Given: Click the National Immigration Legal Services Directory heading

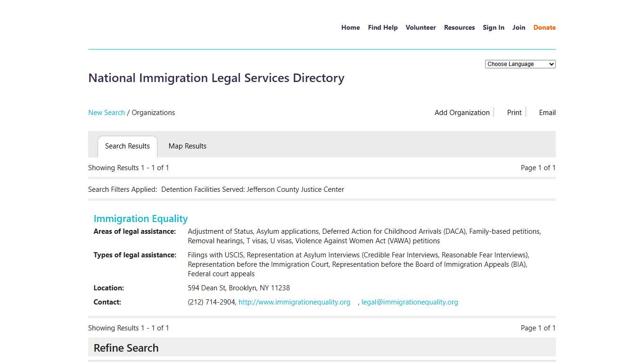Looking at the screenshot, I should (216, 78).
